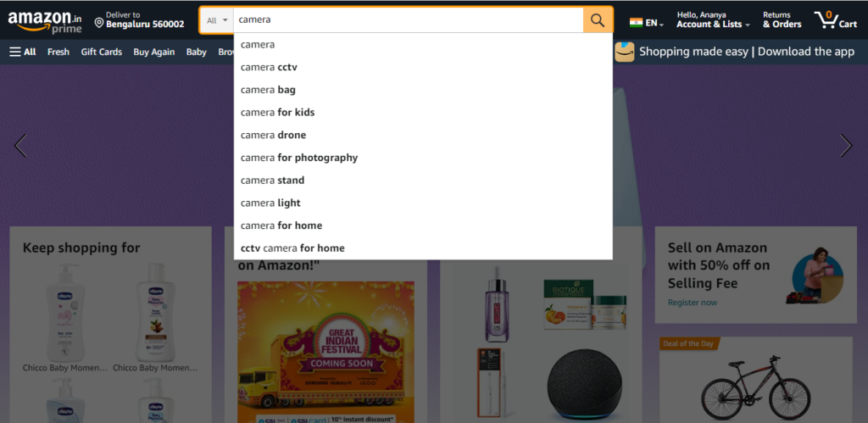Click the Amazon app box icon
Screen dimensions: 868x423
[x=625, y=52]
